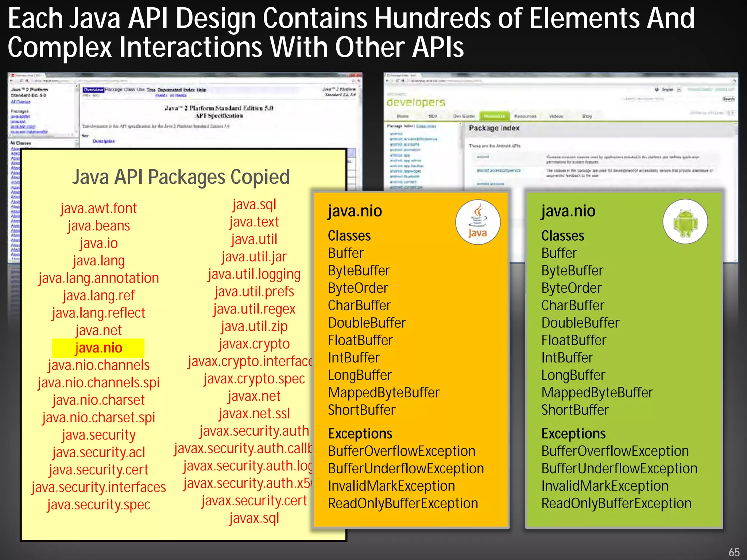Open the filter by API level dropdown
The image size is (747, 560).
pyautogui.click(x=731, y=113)
